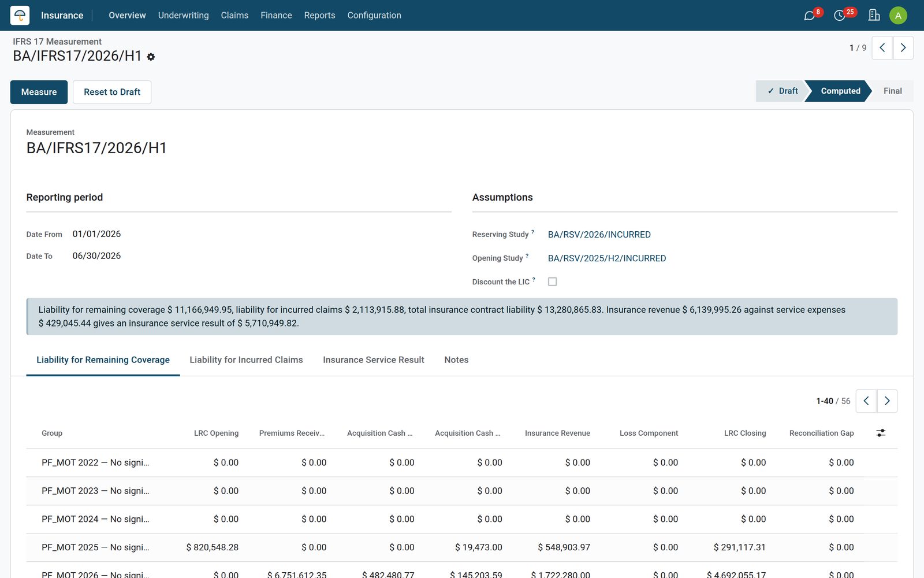Open the BA/RSV/2026/INCURRED reserving study link
This screenshot has width=924, height=578.
coord(599,234)
